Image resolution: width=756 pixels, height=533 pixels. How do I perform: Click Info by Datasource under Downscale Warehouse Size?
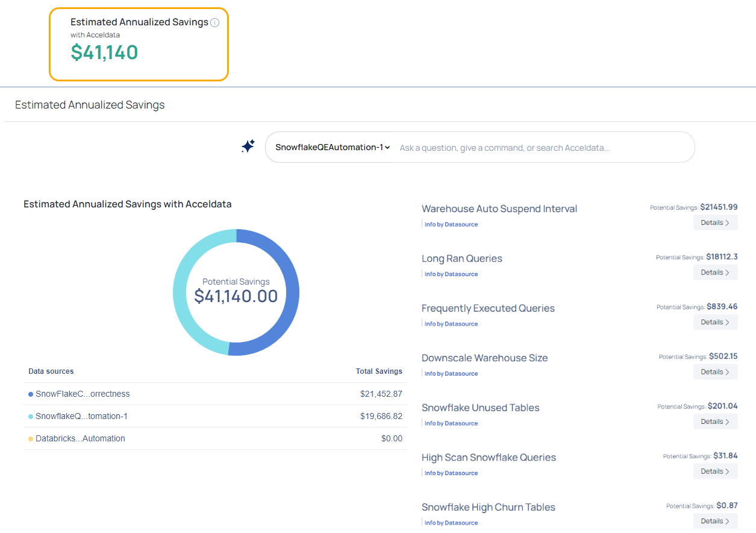pos(451,374)
